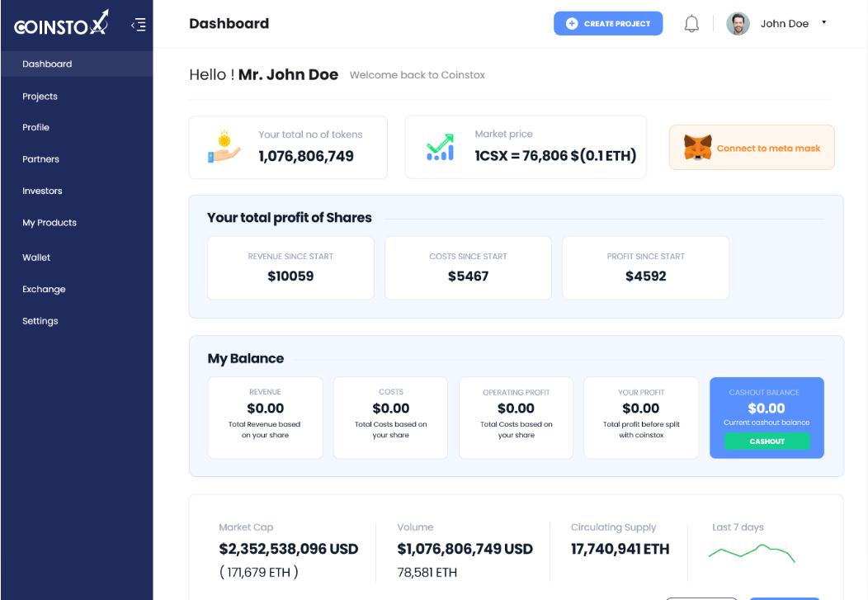
Task: Click the My Balance heading
Action: [246, 359]
